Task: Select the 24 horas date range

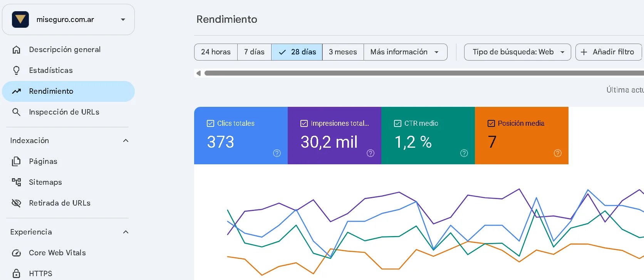Action: pyautogui.click(x=216, y=52)
